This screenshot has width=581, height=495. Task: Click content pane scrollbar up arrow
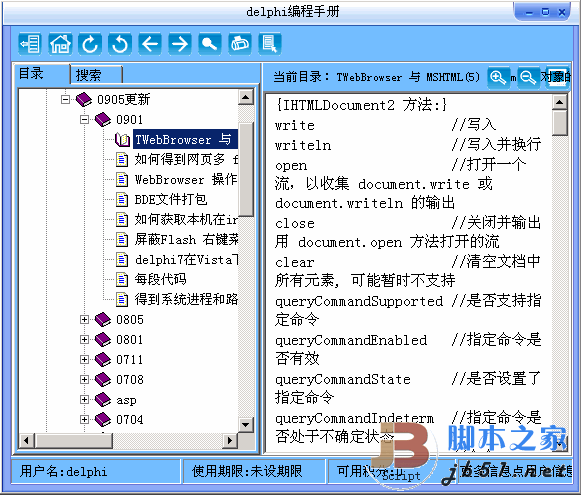pyautogui.click(x=560, y=102)
